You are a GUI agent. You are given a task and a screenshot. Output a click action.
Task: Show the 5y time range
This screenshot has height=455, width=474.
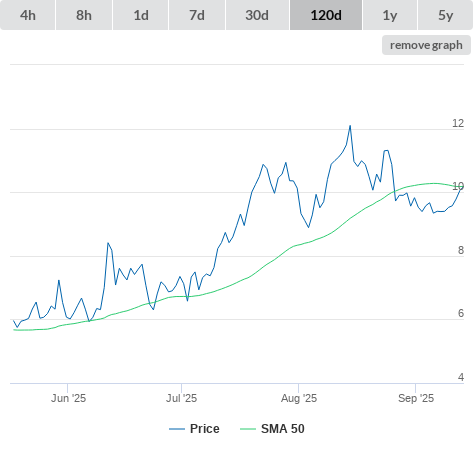(x=446, y=15)
